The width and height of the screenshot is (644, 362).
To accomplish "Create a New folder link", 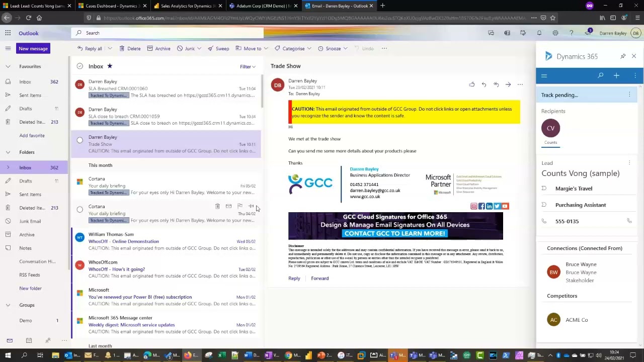I will tap(31, 289).
